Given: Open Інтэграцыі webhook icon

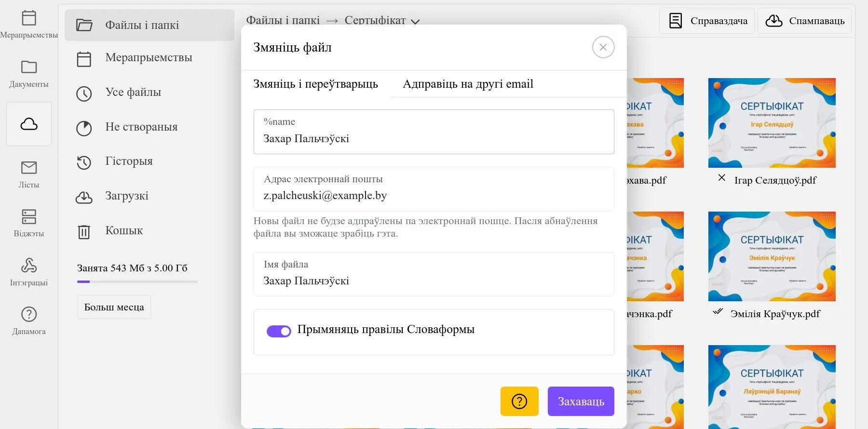Looking at the screenshot, I should 29,265.
